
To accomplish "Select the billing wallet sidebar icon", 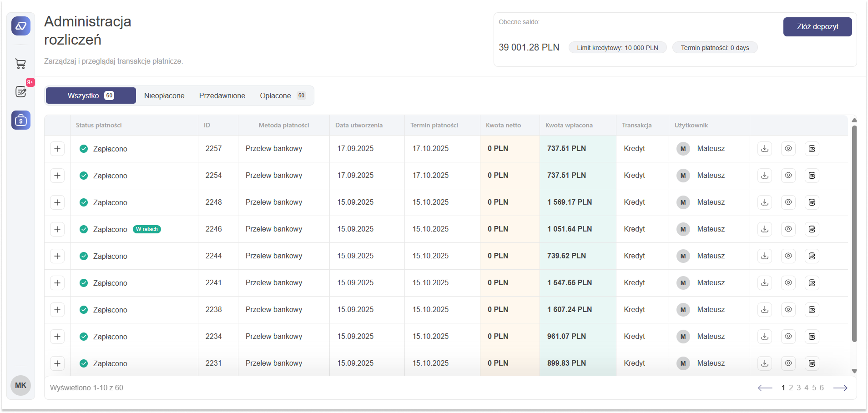I will [x=21, y=120].
